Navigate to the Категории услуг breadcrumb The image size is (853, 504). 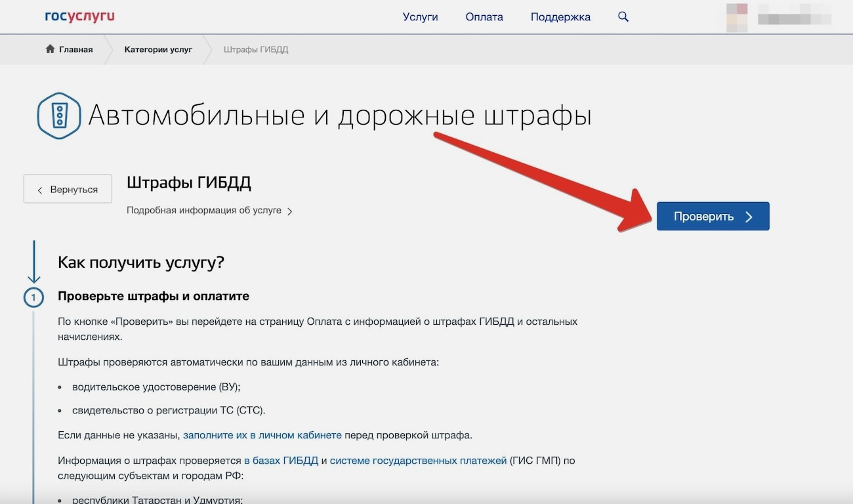tap(158, 49)
